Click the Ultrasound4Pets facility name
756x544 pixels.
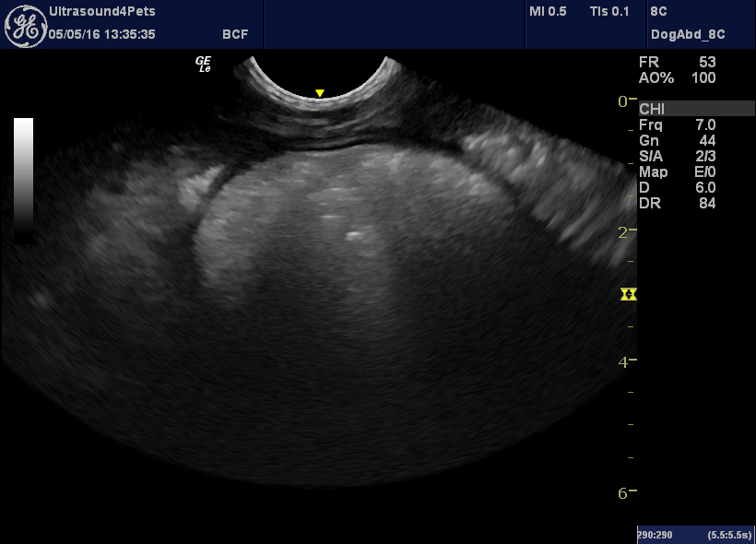(x=102, y=11)
